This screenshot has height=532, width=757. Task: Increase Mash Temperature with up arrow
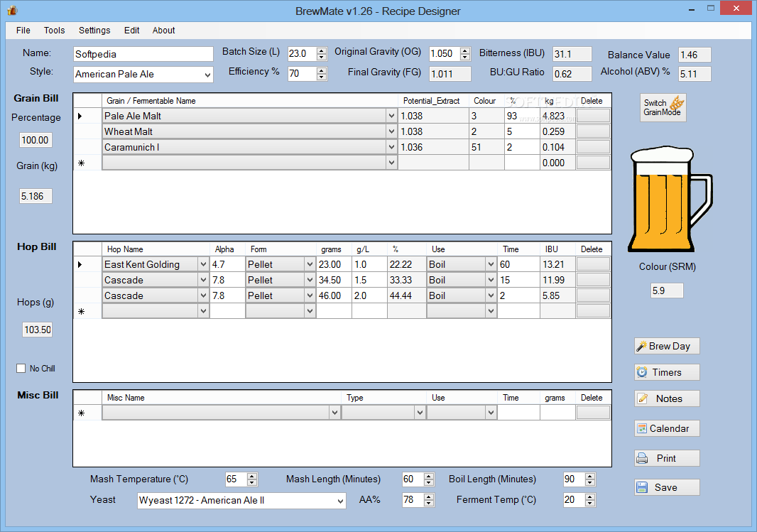tap(252, 477)
